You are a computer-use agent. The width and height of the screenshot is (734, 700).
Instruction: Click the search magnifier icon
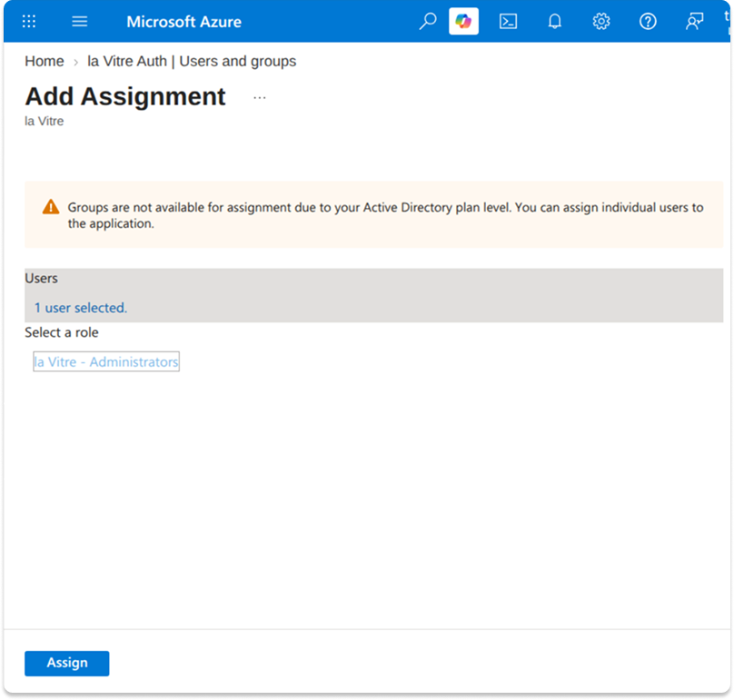coord(427,22)
